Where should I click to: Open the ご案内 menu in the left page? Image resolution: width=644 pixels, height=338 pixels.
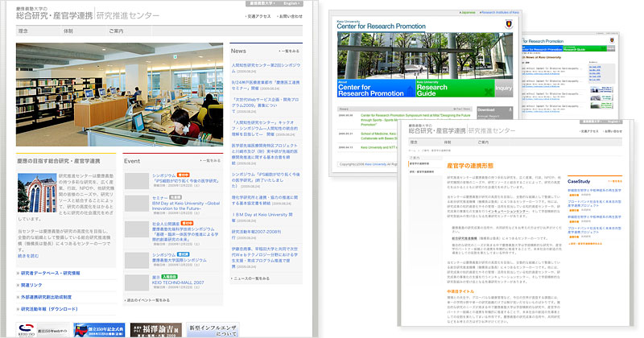[116, 31]
